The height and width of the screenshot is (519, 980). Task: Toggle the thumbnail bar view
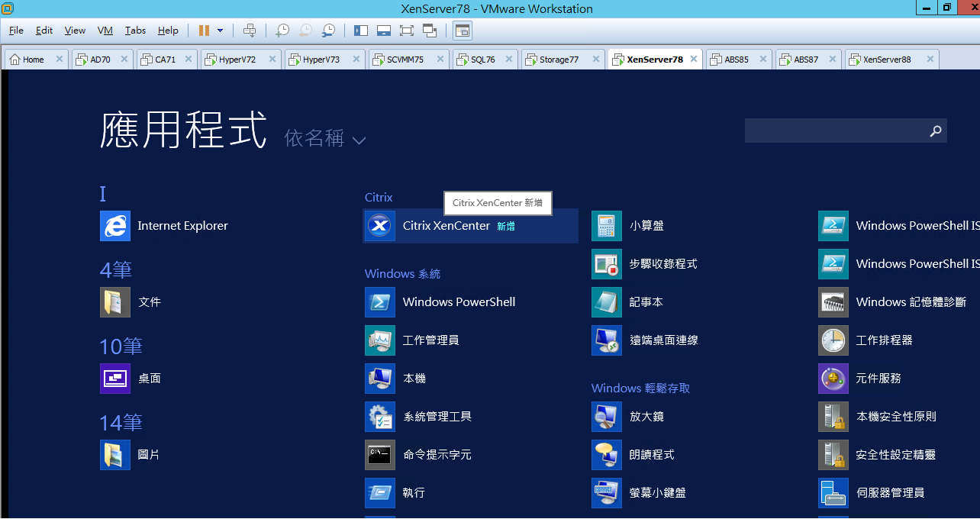point(384,31)
